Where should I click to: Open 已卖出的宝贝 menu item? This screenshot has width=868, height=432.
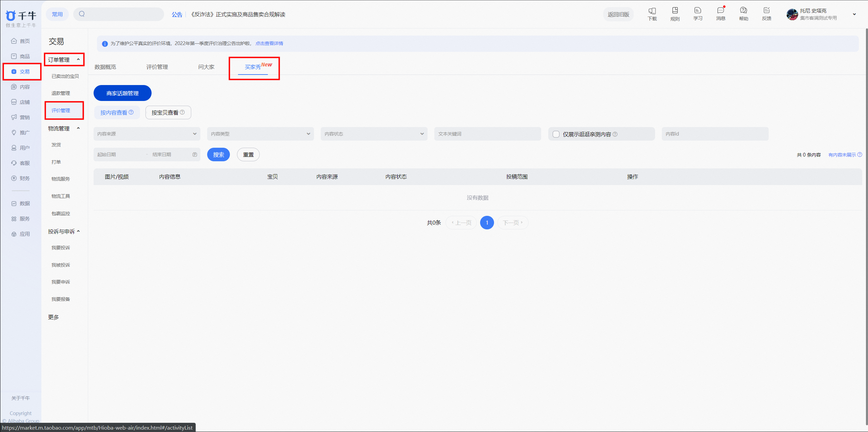pyautogui.click(x=65, y=76)
